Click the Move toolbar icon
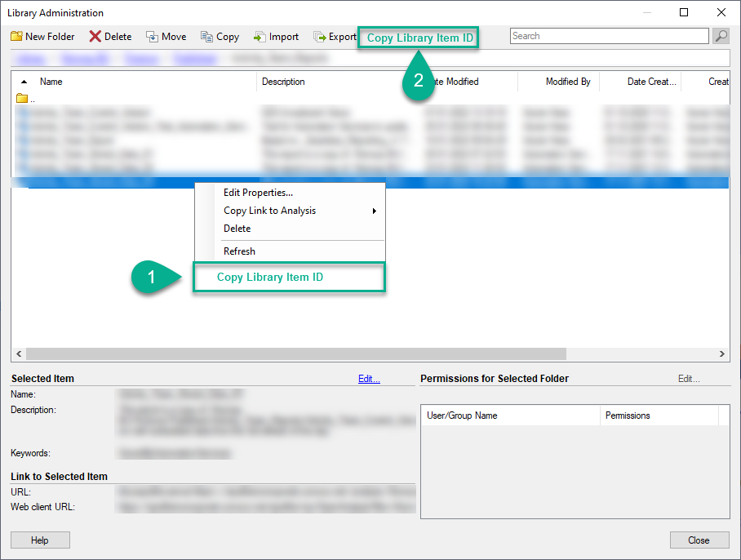The image size is (741, 560). (153, 37)
